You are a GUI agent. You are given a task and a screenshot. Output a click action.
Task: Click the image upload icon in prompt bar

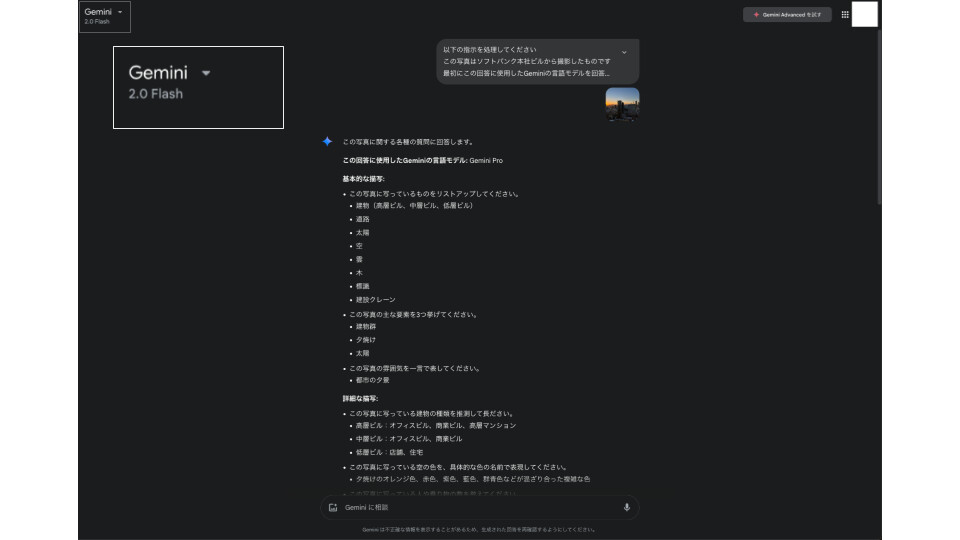point(333,508)
